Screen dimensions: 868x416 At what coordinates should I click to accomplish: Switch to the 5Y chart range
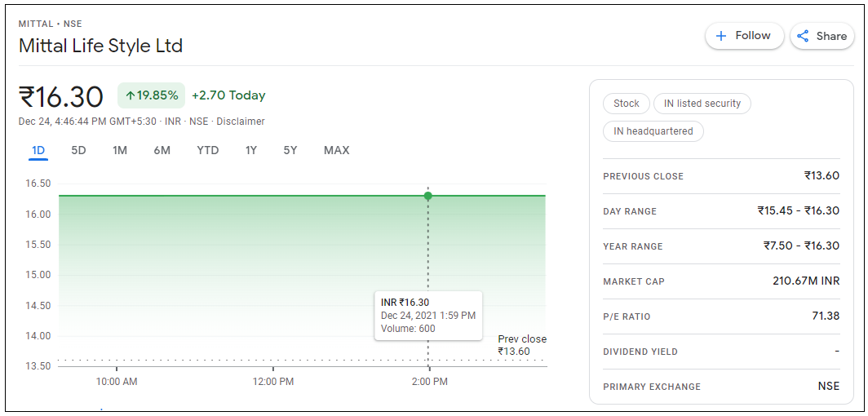tap(290, 150)
